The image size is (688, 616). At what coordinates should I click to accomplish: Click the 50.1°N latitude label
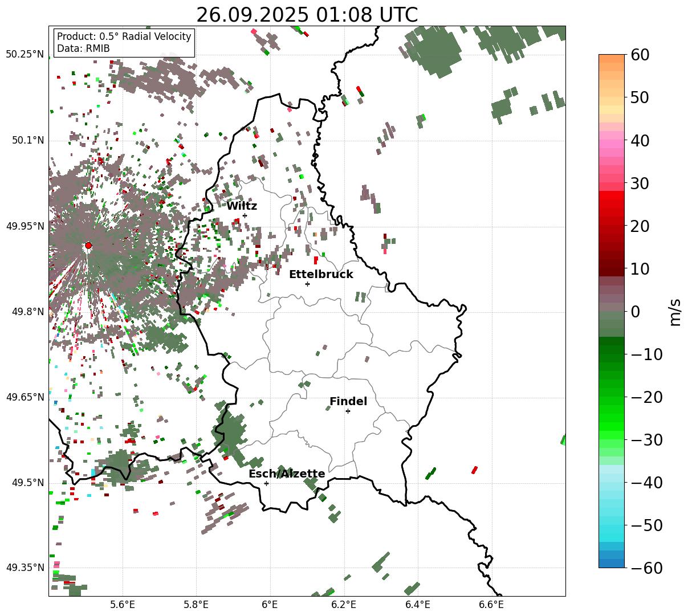point(27,140)
